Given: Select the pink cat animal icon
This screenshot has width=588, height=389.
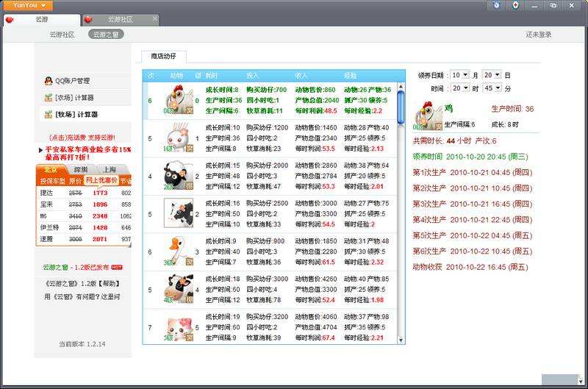Looking at the screenshot, I should point(178,327).
